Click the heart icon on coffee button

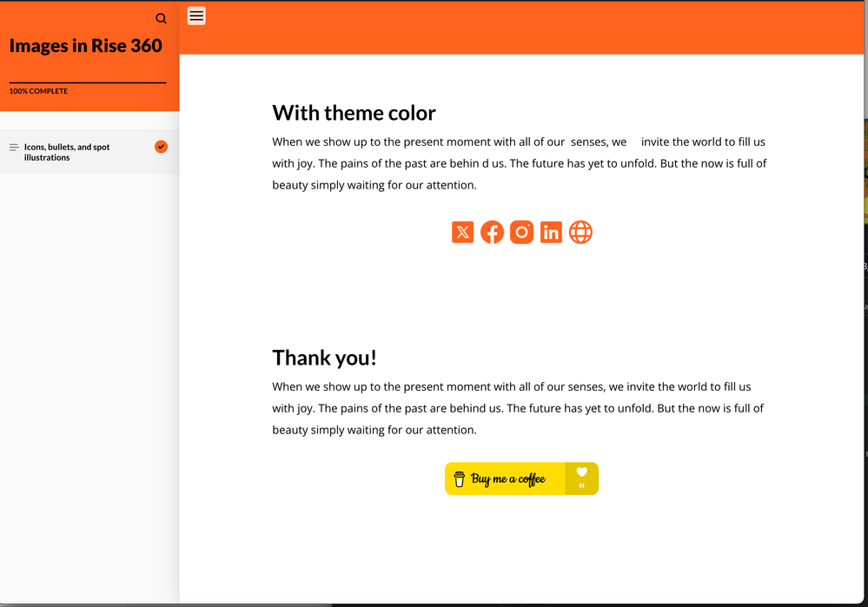tap(582, 472)
